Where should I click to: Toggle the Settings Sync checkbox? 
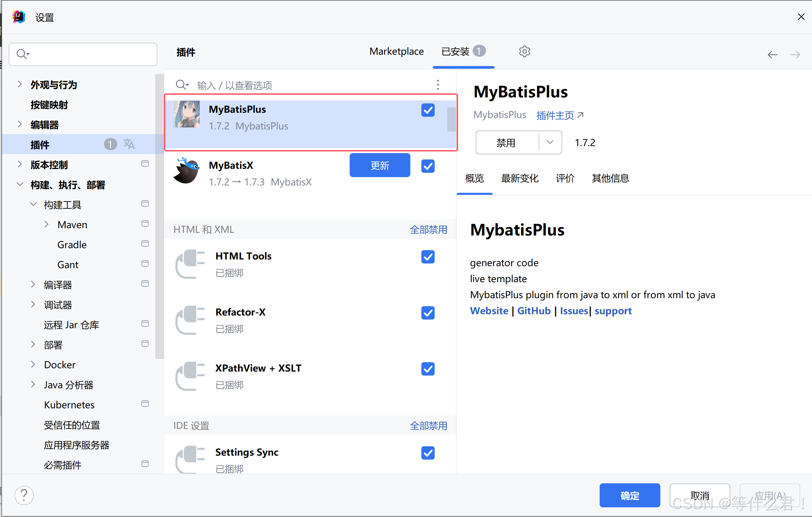(428, 453)
